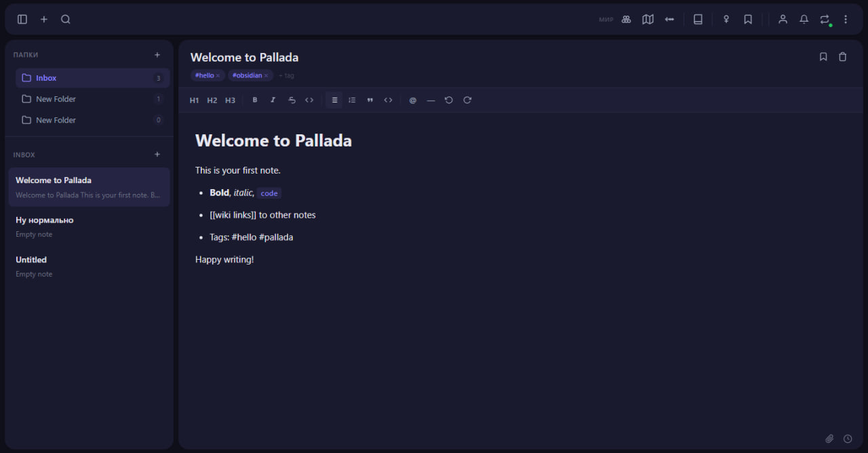Image resolution: width=868 pixels, height=453 pixels.
Task: Open the Ну нормально note
Action: coord(89,226)
